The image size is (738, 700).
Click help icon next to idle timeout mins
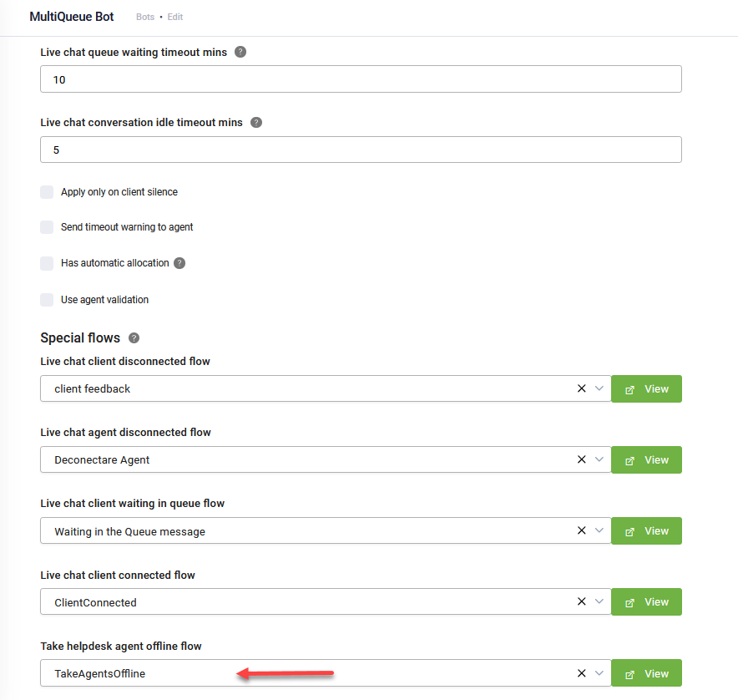256,123
